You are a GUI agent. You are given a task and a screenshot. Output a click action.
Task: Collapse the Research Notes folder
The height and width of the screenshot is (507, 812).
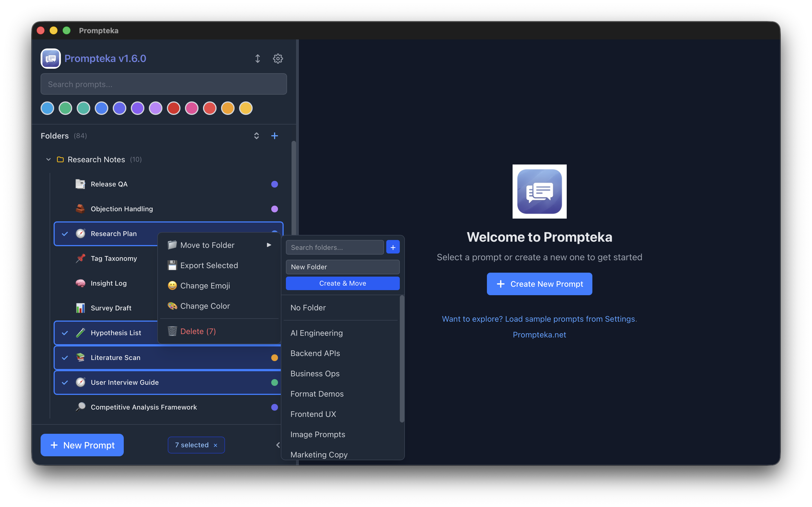coord(48,159)
